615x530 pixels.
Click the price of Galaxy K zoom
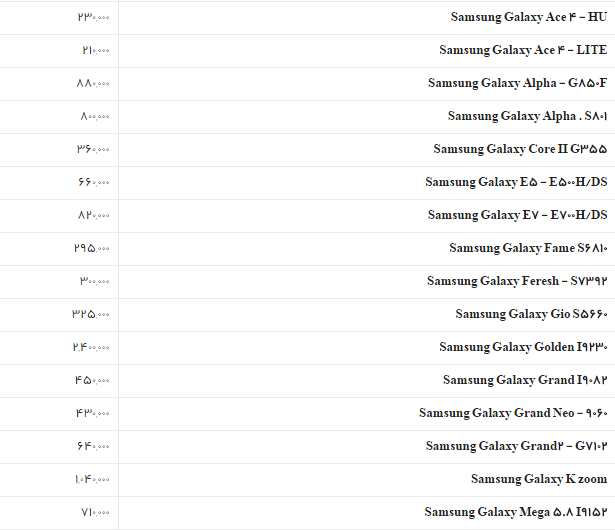coord(92,479)
